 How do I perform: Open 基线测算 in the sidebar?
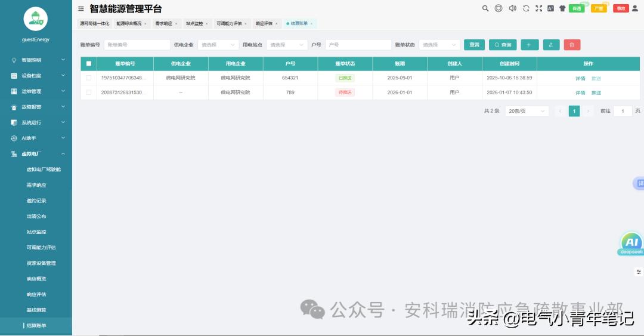coord(36,310)
